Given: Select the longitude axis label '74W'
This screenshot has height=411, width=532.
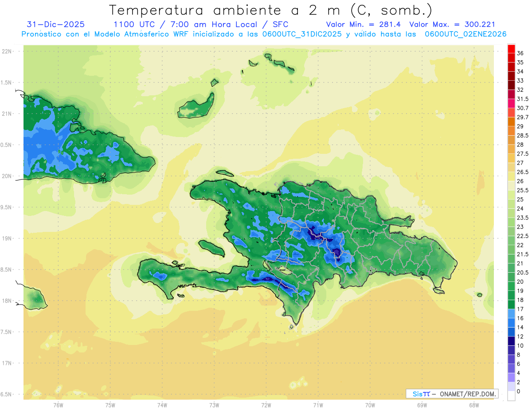Looking at the screenshot, I should 162,405.
